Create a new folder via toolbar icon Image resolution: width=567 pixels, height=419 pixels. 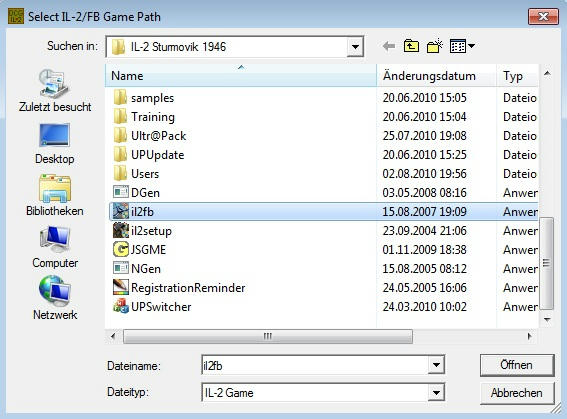(x=435, y=46)
